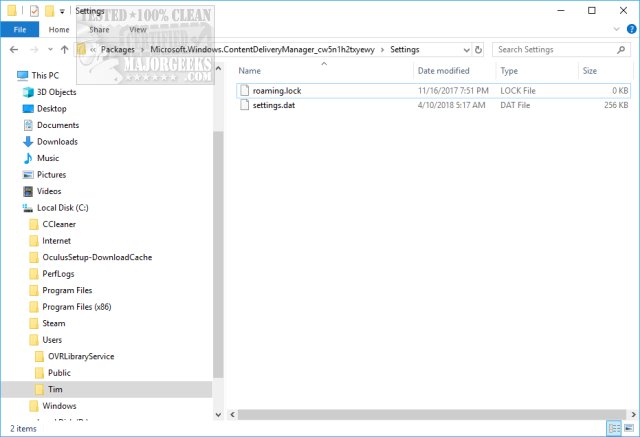Click the Music note icon
This screenshot has width=640, height=437.
coord(28,158)
